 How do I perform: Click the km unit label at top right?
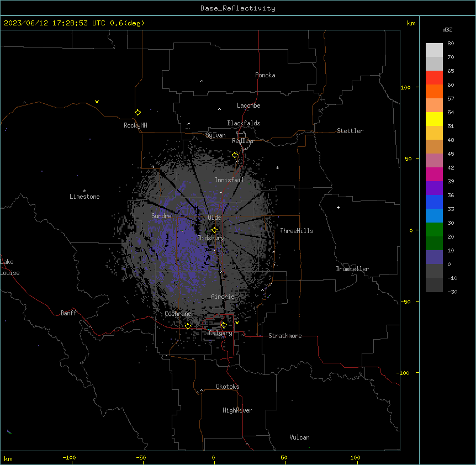411,23
